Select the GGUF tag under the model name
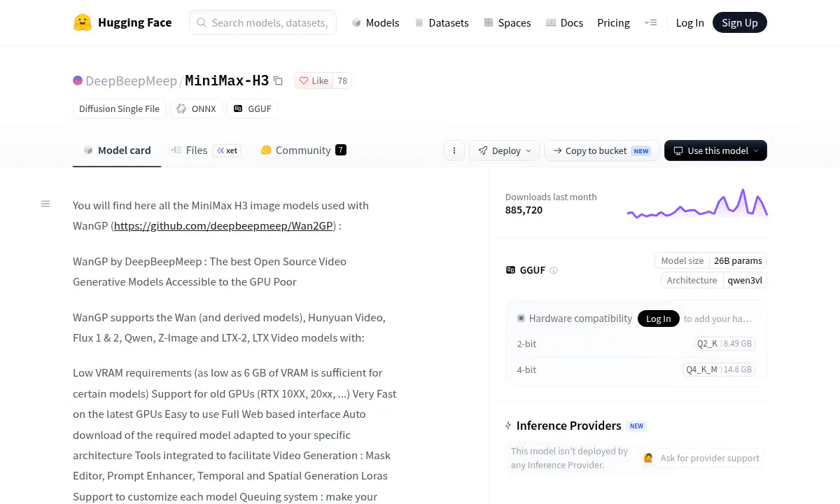The image size is (840, 504). (252, 108)
